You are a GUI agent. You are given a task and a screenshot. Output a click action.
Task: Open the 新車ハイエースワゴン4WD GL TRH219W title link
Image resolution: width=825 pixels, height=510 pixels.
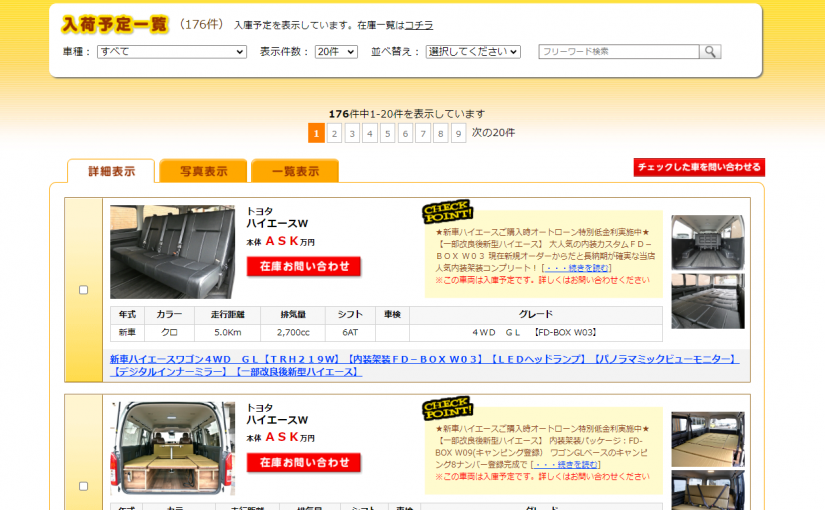(425, 365)
